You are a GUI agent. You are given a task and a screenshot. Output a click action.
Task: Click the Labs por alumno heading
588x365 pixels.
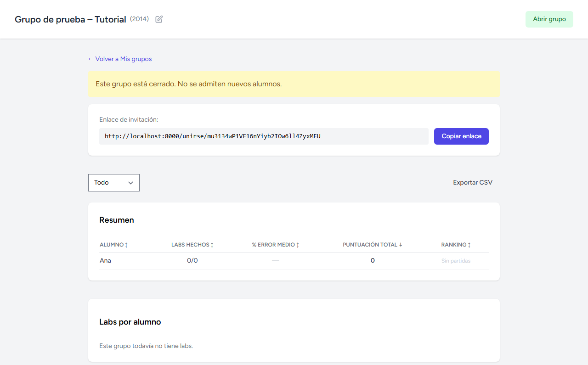[x=130, y=322]
